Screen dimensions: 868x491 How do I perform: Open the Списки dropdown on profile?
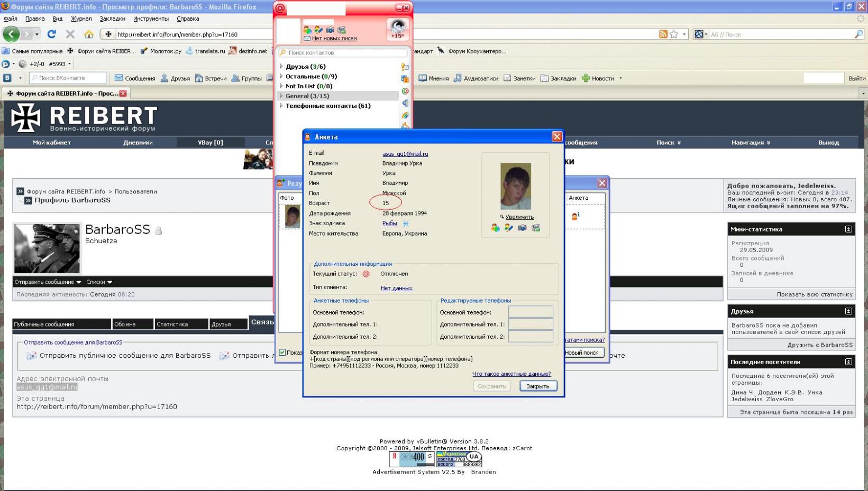point(99,282)
